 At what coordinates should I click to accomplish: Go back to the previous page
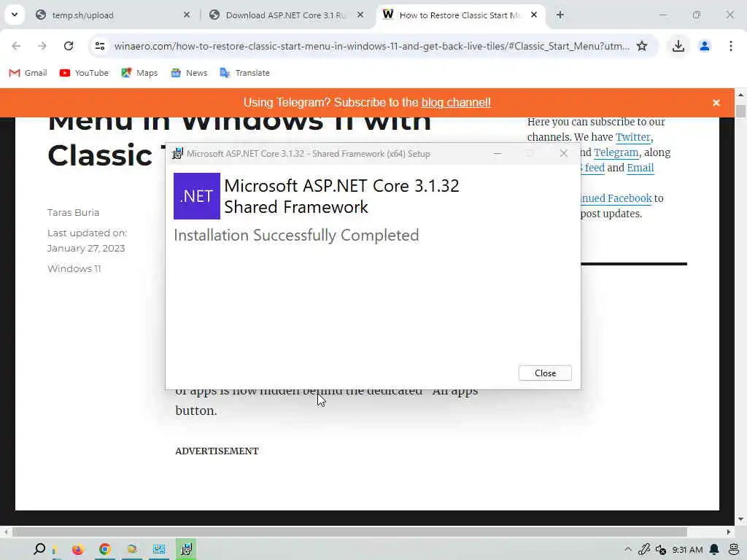point(16,46)
